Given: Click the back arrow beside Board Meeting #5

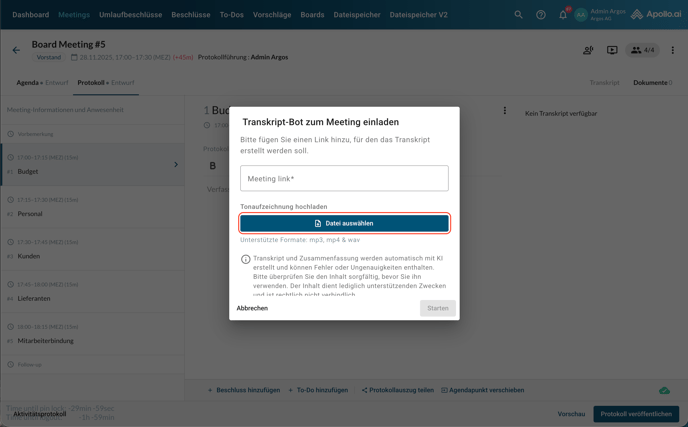Looking at the screenshot, I should tap(16, 50).
